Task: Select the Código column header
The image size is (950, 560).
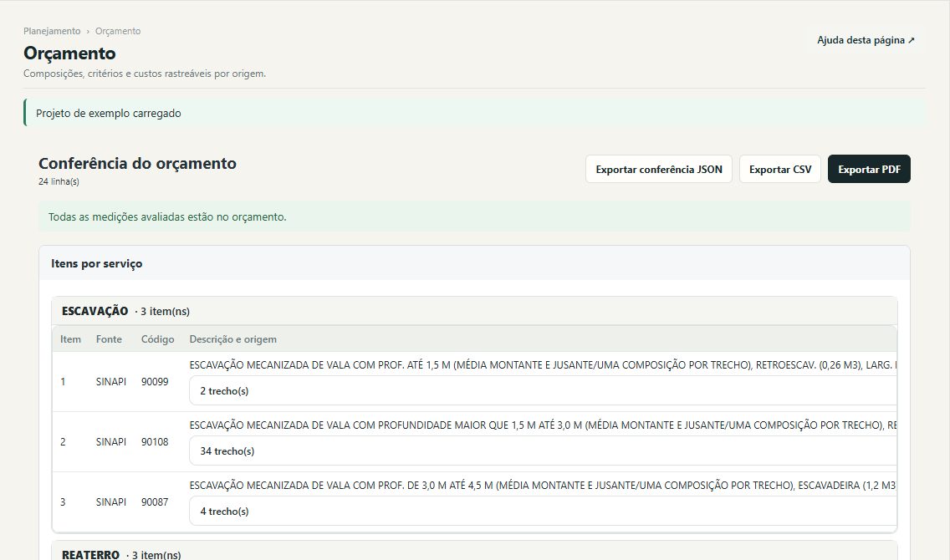Action: tap(157, 339)
